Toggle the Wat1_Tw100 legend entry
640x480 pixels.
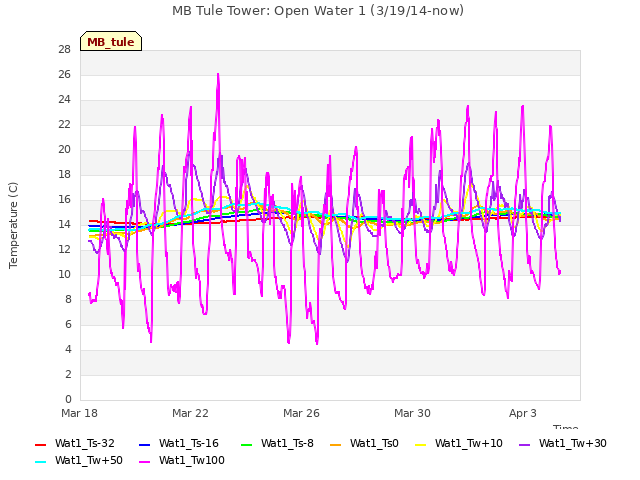point(182,460)
